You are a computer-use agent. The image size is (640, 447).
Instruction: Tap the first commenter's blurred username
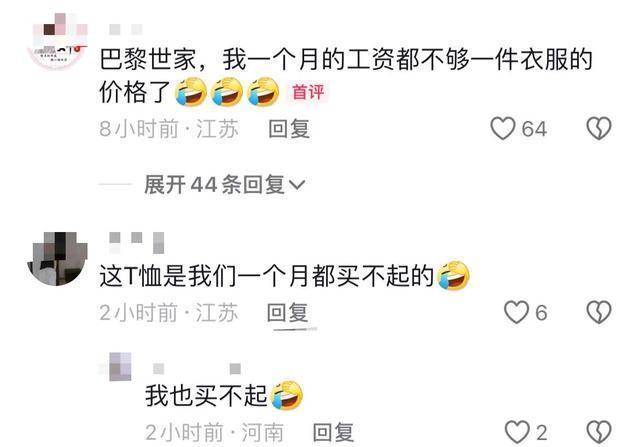126,29
